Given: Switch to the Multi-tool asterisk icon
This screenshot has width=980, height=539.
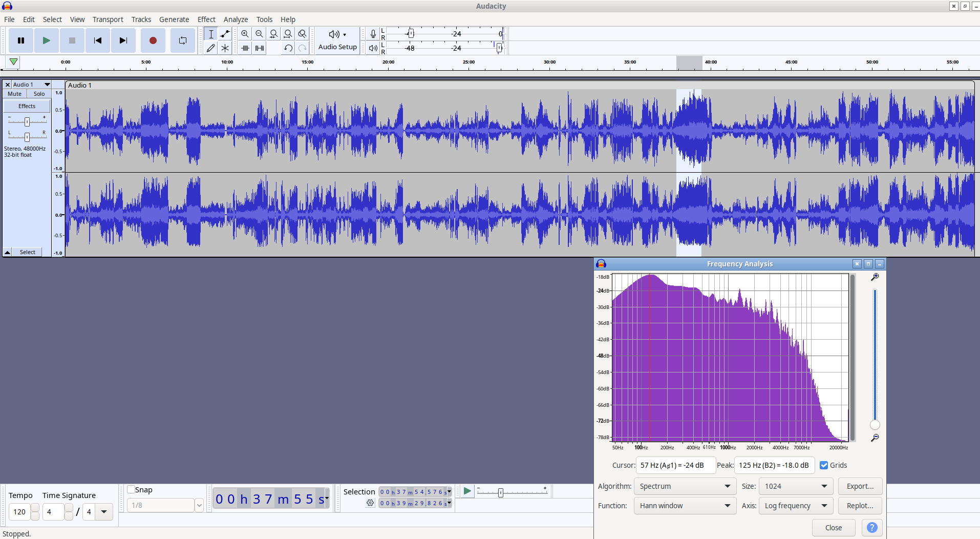Looking at the screenshot, I should click(225, 48).
